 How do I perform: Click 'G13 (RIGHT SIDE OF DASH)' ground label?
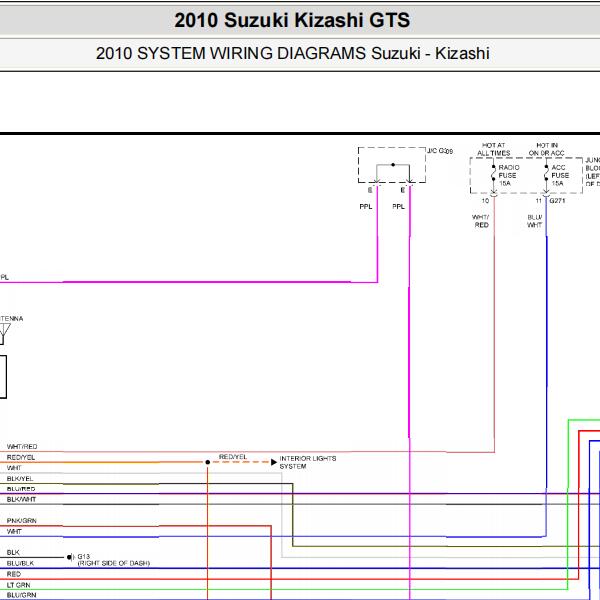[x=114, y=560]
